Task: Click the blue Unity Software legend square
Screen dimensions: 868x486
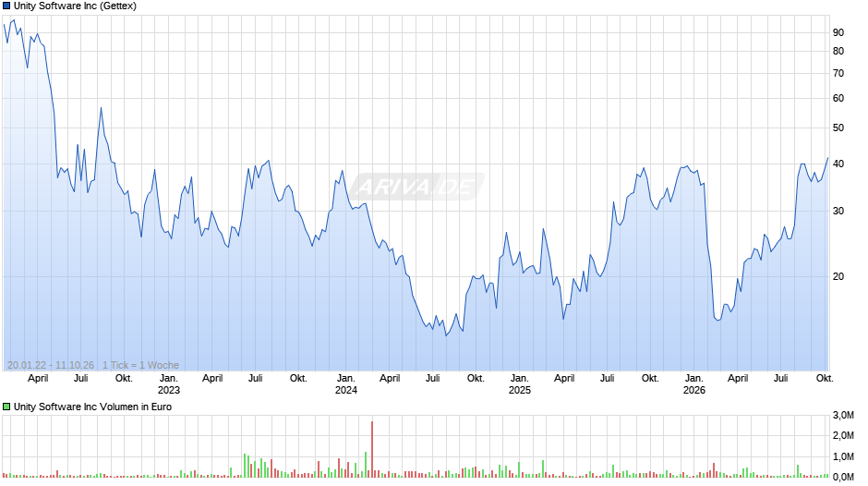Action: point(6,6)
